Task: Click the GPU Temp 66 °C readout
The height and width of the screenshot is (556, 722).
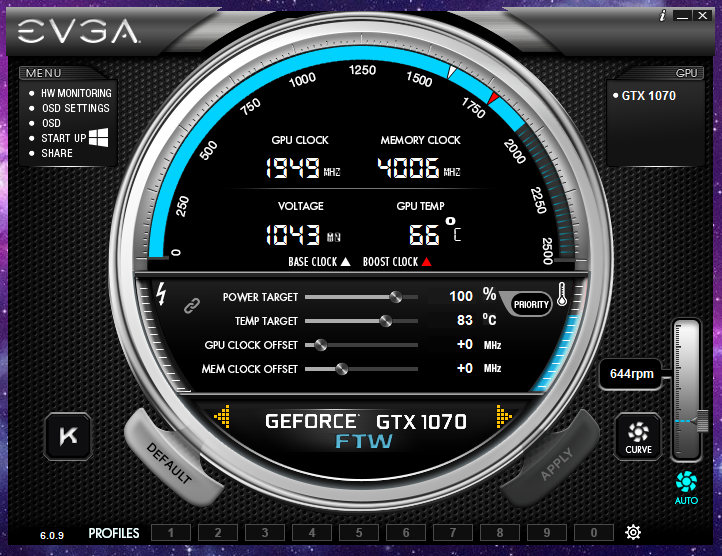Action: [x=434, y=232]
